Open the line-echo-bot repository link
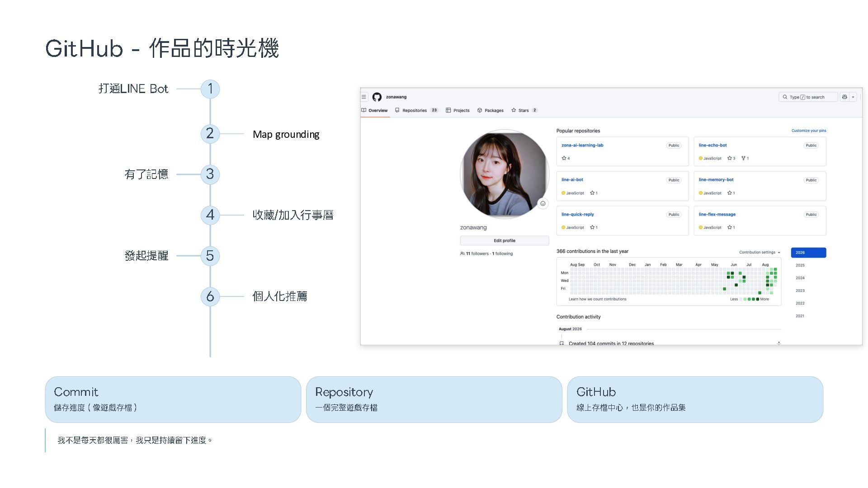This screenshot has width=868, height=488. click(x=712, y=145)
